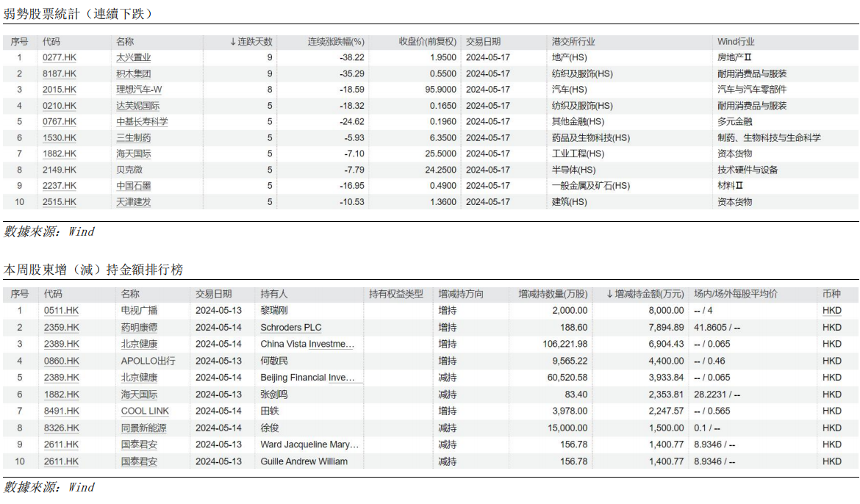
Task: Select industry 药品及生物科技(HS)
Action: click(x=591, y=137)
